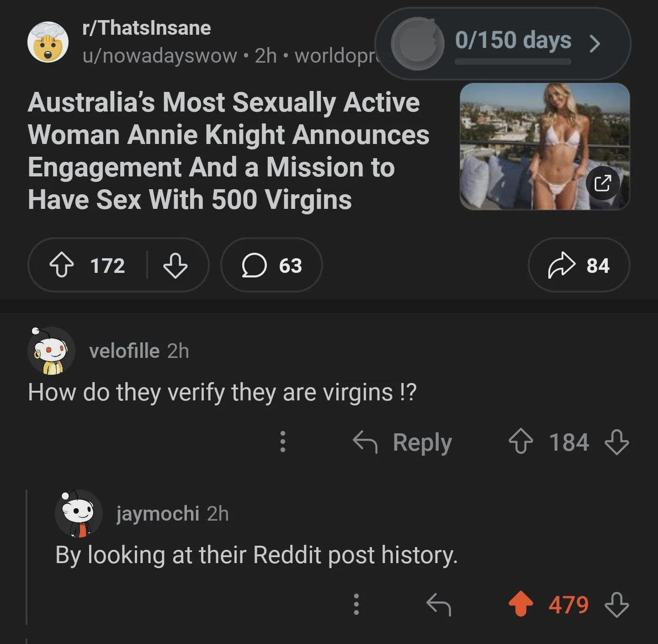The image size is (658, 644).
Task: Open velofille's user profile
Action: tap(124, 351)
